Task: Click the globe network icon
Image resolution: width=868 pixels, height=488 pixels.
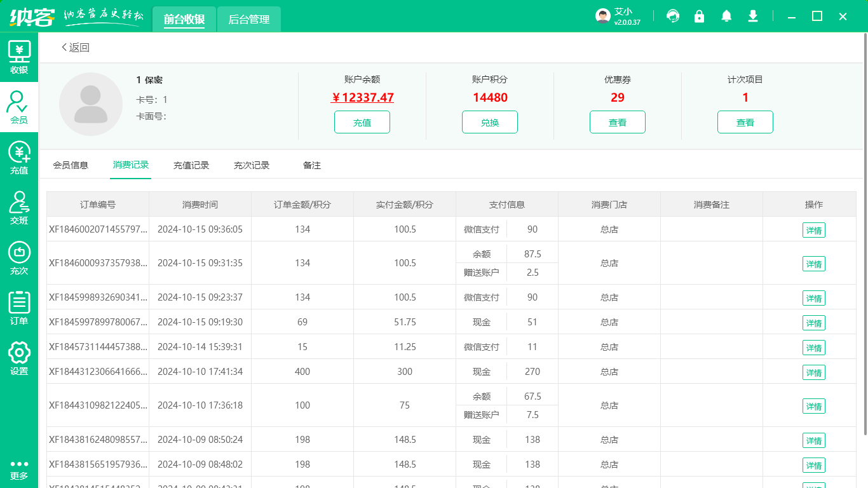Action: [672, 16]
